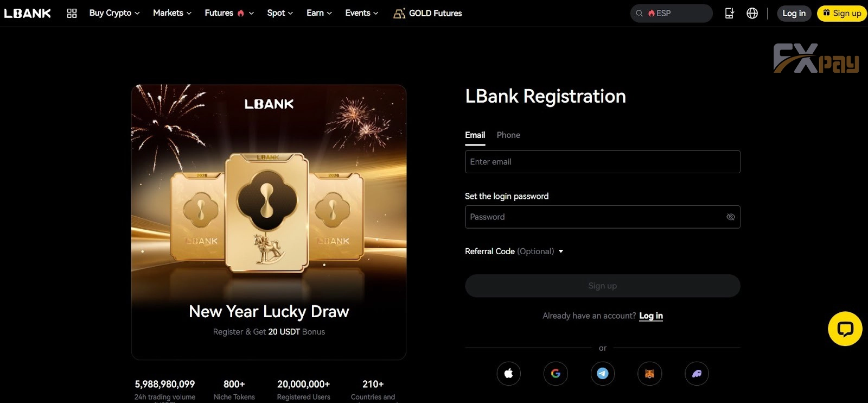
Task: Follow the Log in link below form
Action: pos(651,316)
